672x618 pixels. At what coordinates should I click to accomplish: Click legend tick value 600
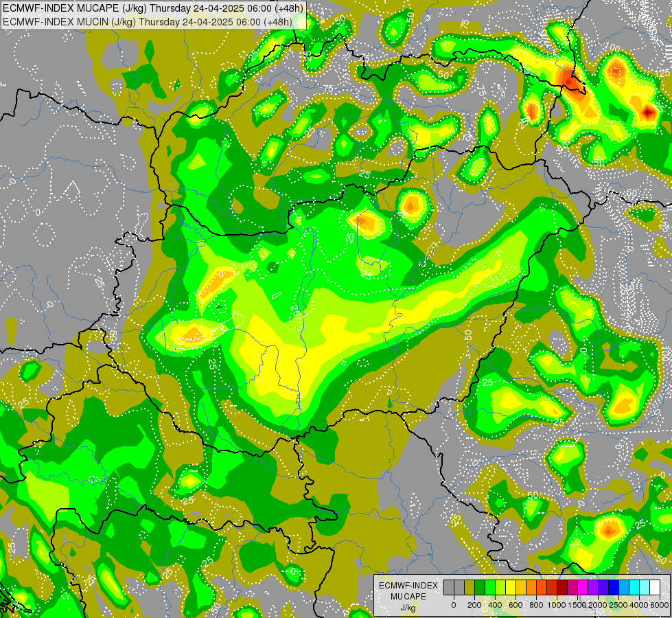coord(515,605)
